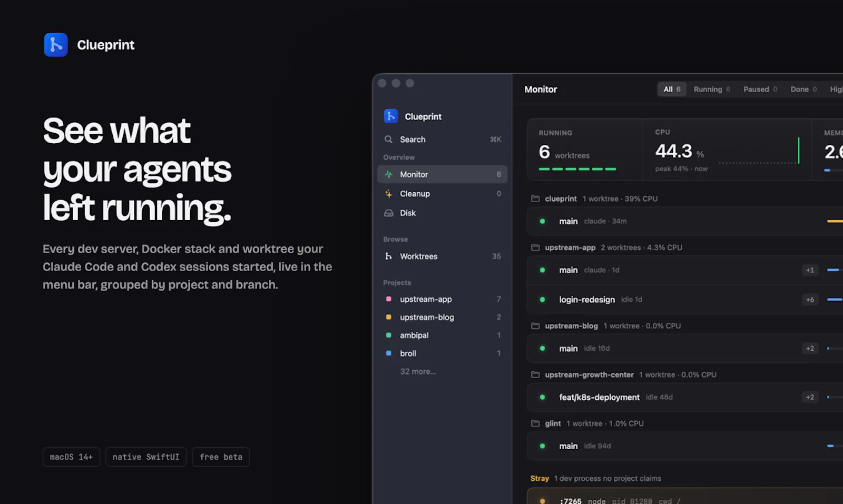Open login-redesign idle 1d row
This screenshot has height=504, width=843.
pyautogui.click(x=685, y=300)
